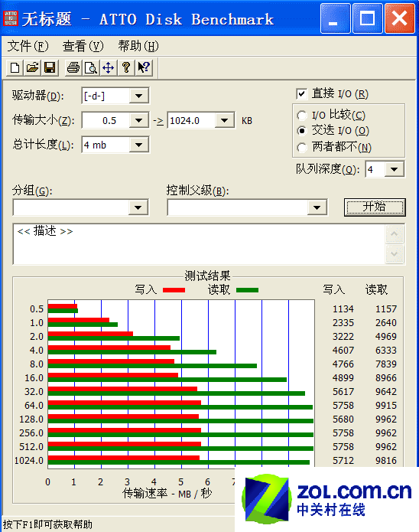Click the Save floppy disk icon
419x532 pixels.
click(x=50, y=67)
